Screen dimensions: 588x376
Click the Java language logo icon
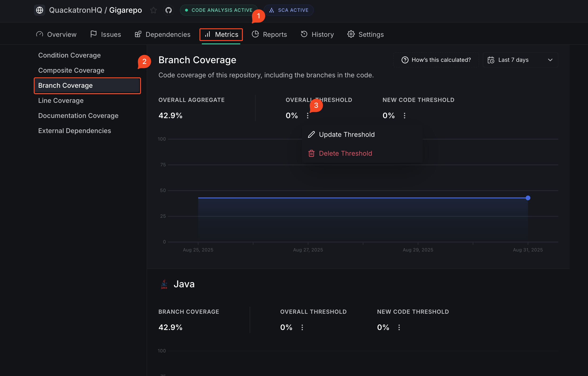tap(164, 284)
